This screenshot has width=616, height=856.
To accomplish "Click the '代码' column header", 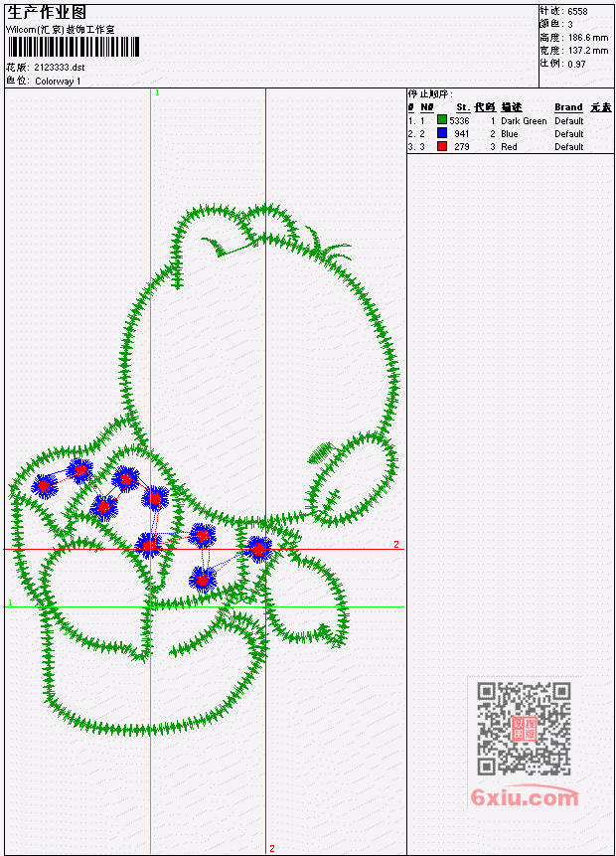I will [x=485, y=107].
